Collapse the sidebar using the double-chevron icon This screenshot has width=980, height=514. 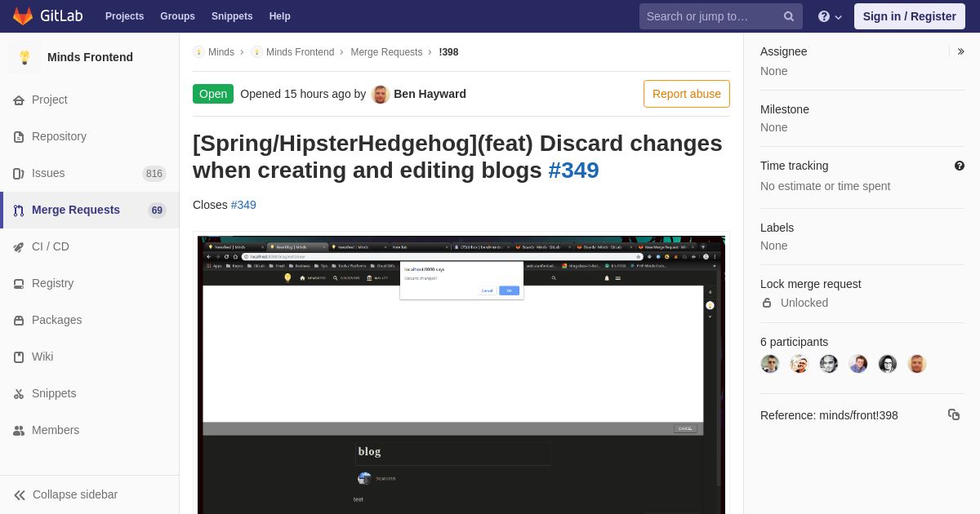tap(19, 494)
